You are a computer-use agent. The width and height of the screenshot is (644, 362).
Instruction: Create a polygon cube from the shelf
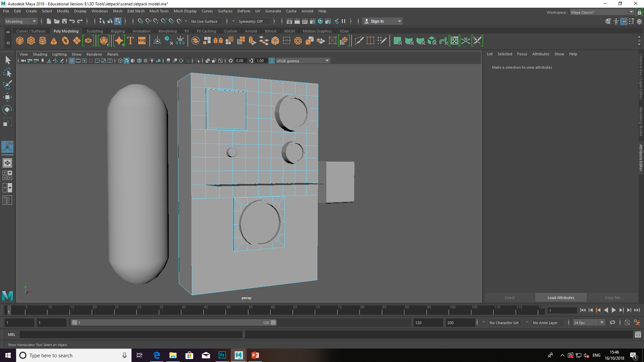[x=31, y=41]
